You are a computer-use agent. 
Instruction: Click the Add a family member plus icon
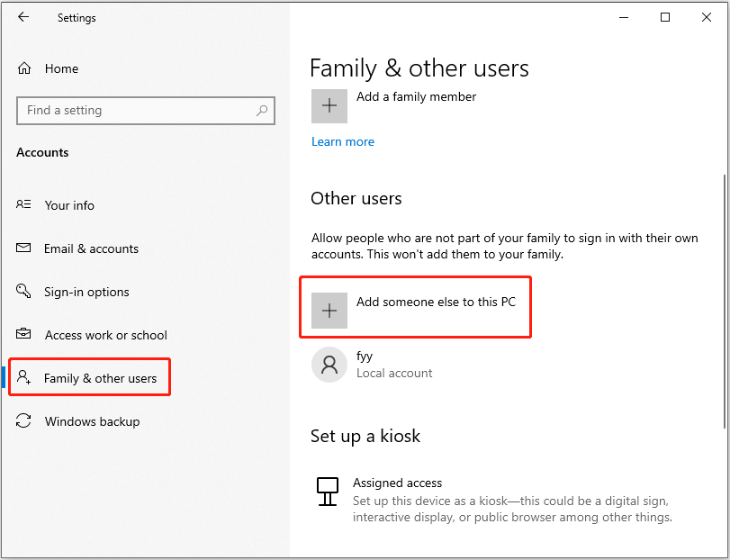[x=329, y=106]
